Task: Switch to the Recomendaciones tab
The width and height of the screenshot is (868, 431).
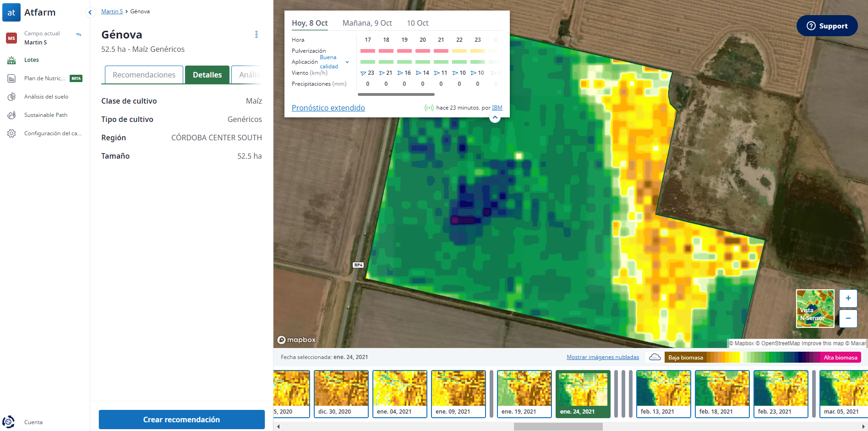Action: click(x=144, y=75)
